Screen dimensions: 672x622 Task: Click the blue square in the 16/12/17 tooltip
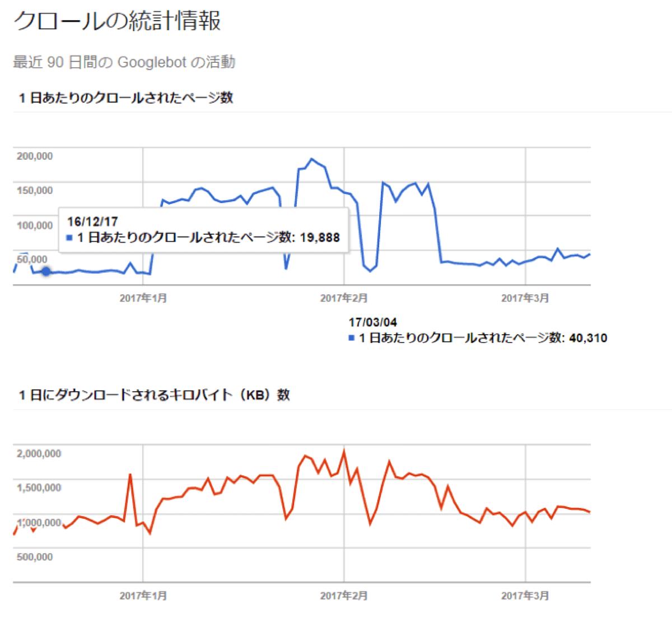coord(69,238)
